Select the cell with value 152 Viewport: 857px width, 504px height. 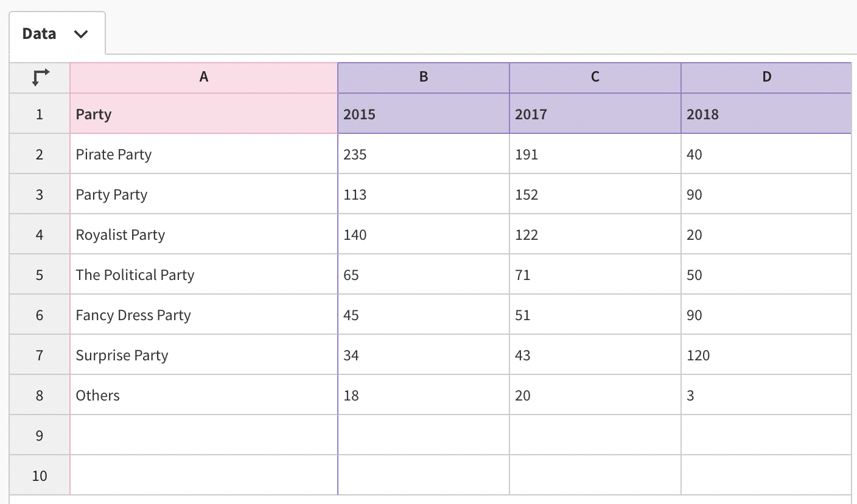pyautogui.click(x=595, y=194)
